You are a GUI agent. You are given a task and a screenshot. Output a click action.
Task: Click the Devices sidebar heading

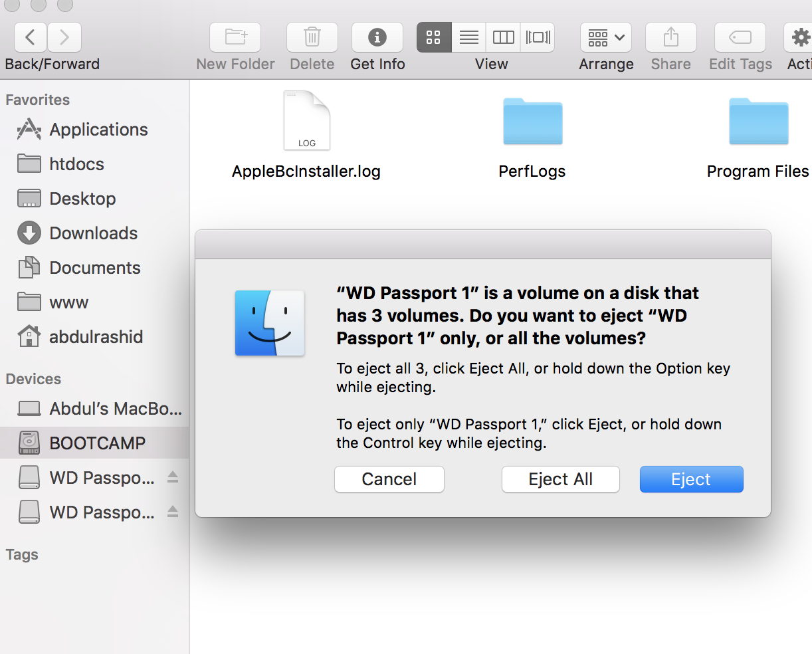tap(33, 379)
